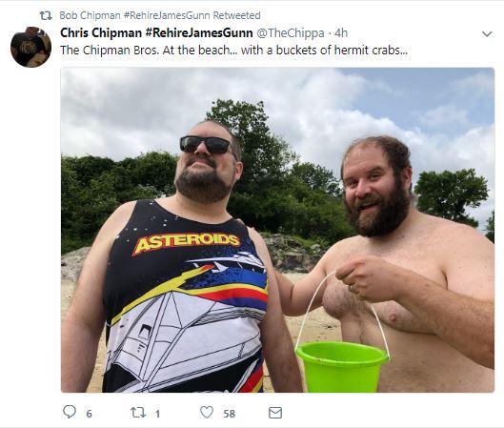Viewport: 504px width, 428px height.
Task: Click the green bucket in the photo
Action: [342, 367]
